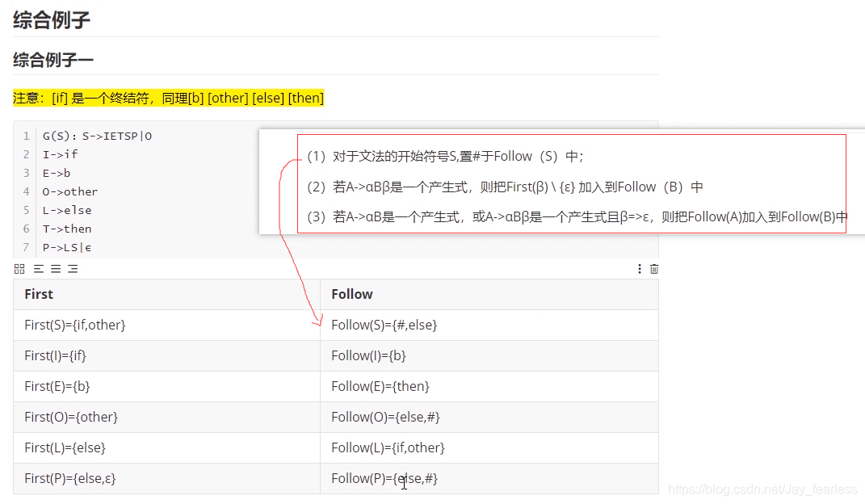Viewport: 865px width, 504px height.
Task: Click the highlighted 注意 note line
Action: pyautogui.click(x=168, y=99)
